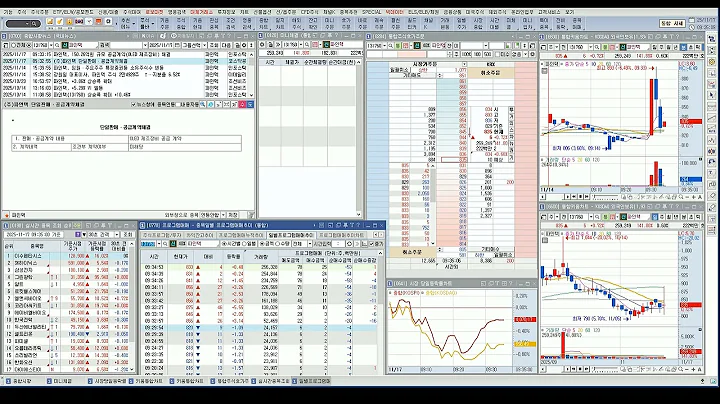Click the blue globe icon in the news detail bar
The image size is (720, 404).
point(211,104)
